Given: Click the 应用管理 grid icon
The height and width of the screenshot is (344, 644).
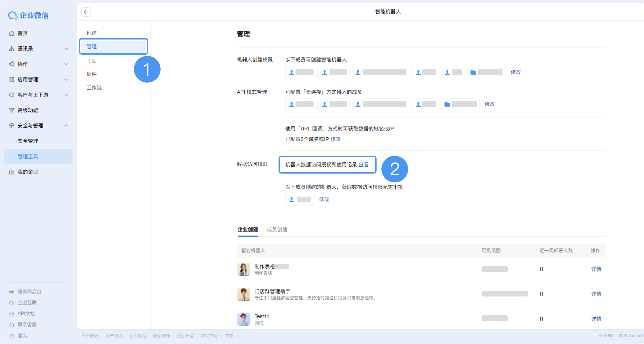Looking at the screenshot, I should click(x=12, y=79).
